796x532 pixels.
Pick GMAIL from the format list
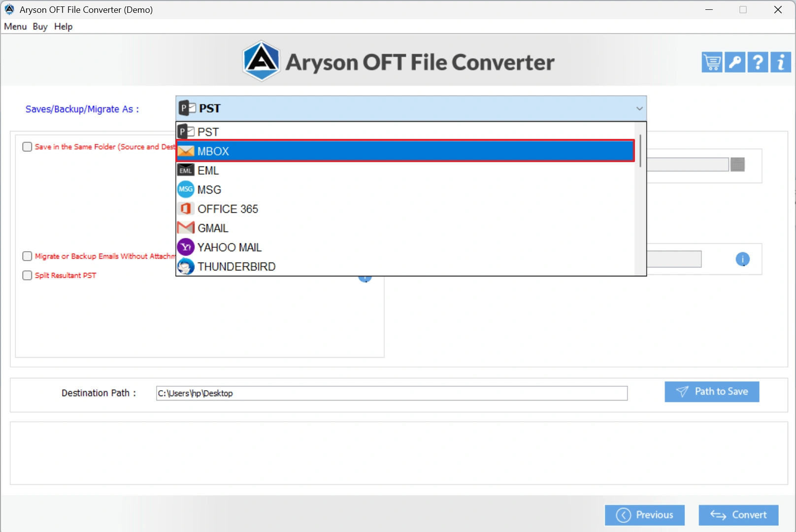(405, 228)
